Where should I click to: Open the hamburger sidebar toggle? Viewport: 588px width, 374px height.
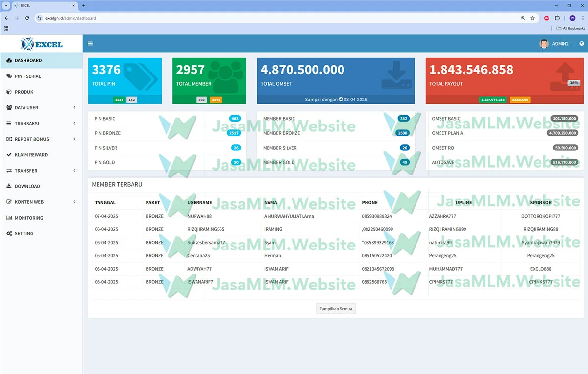point(90,44)
